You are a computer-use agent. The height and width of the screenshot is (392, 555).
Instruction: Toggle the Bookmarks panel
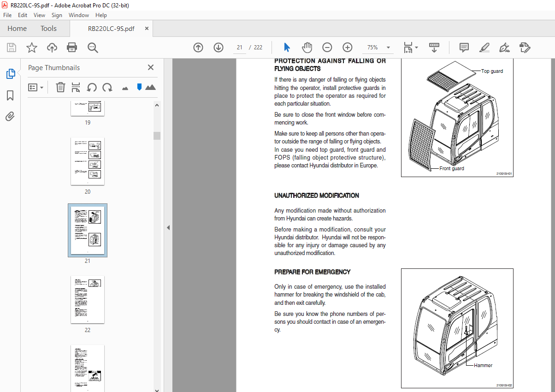tap(10, 95)
